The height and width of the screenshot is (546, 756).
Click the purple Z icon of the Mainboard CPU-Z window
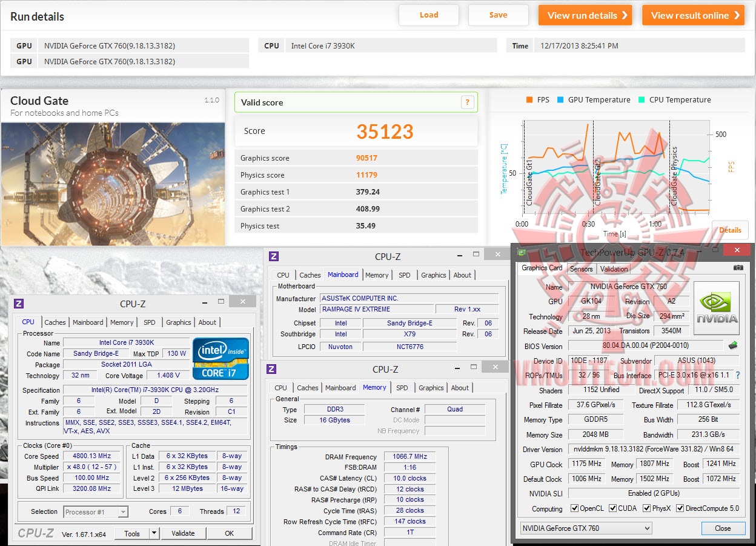274,256
